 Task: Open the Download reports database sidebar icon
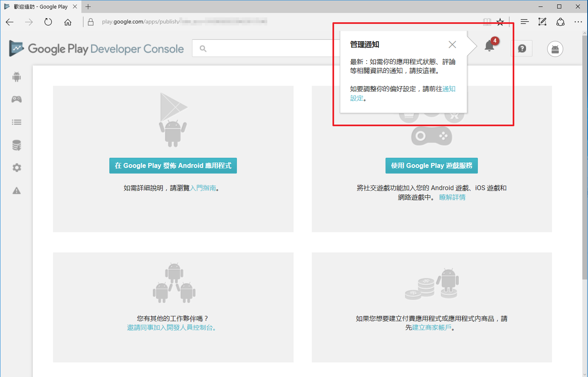(x=17, y=145)
